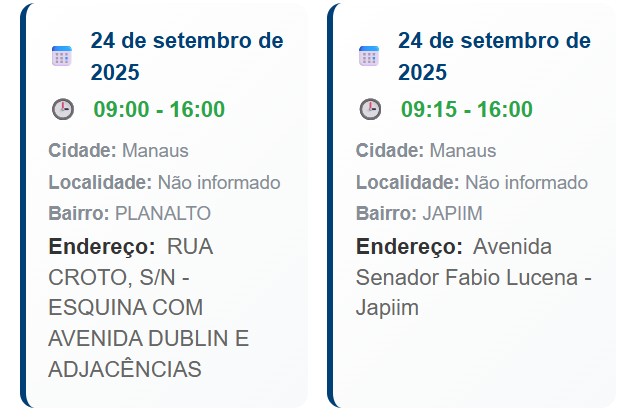The width and height of the screenshot is (631, 417).
Task: Click the calendar icon in the PLANALTO card
Action: tap(62, 56)
